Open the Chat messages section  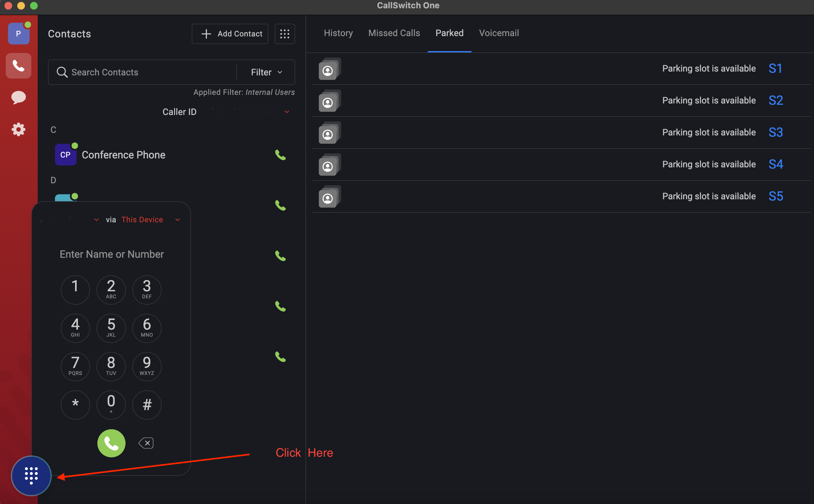point(18,97)
